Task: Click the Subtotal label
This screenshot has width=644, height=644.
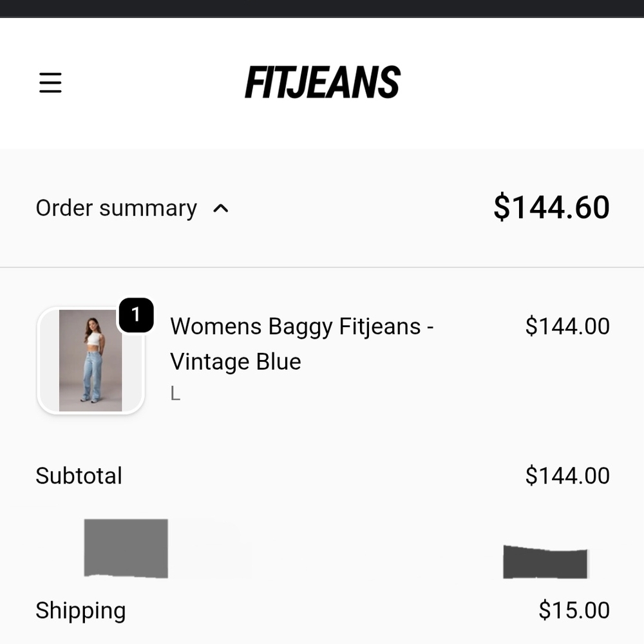Action: (79, 476)
